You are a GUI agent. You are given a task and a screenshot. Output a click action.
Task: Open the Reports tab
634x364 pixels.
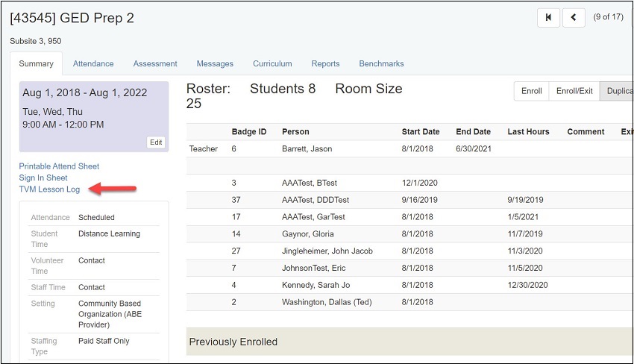click(x=325, y=63)
